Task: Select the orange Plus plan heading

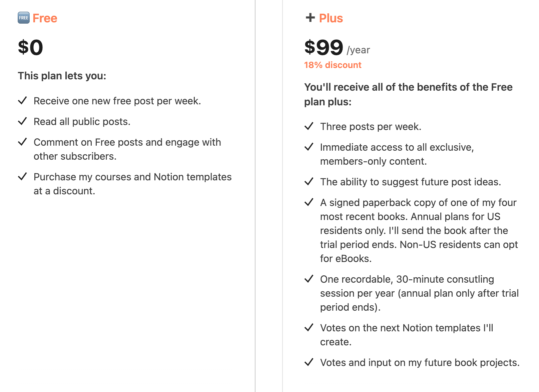Action: (x=331, y=18)
